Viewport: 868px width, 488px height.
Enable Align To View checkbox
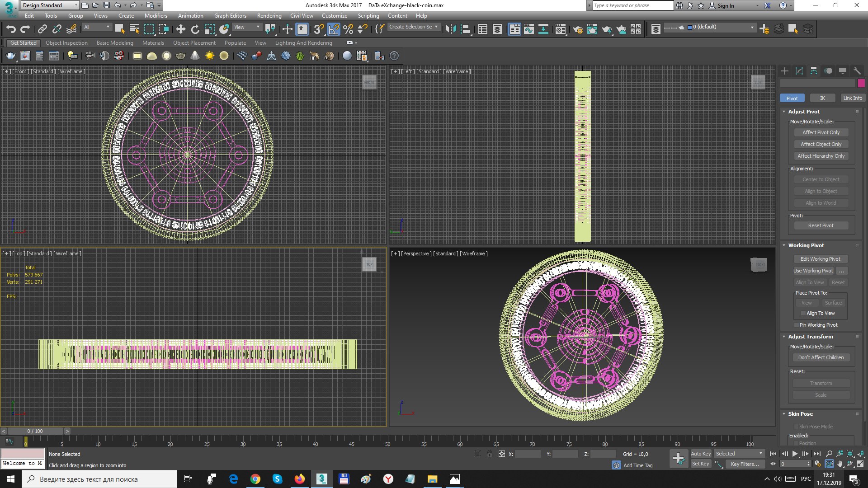tap(803, 313)
